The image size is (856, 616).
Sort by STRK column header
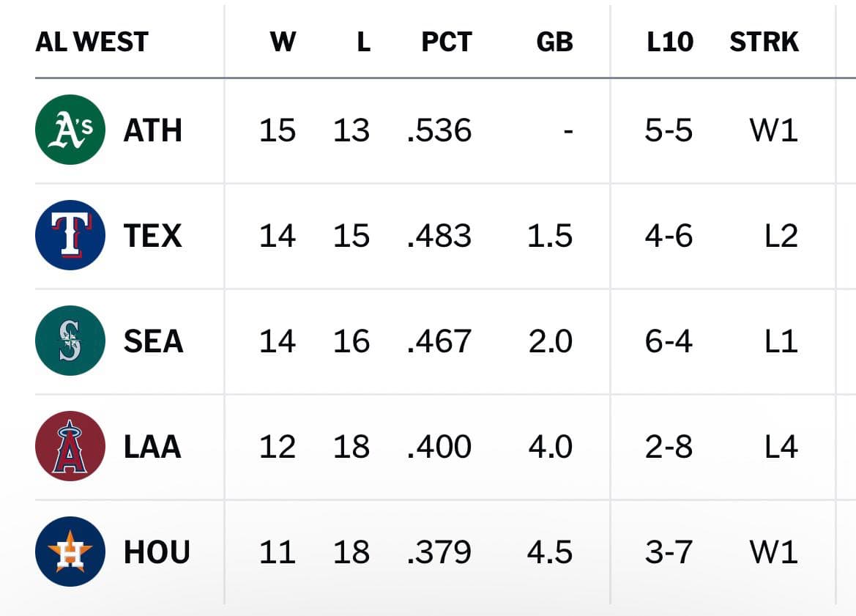(764, 42)
